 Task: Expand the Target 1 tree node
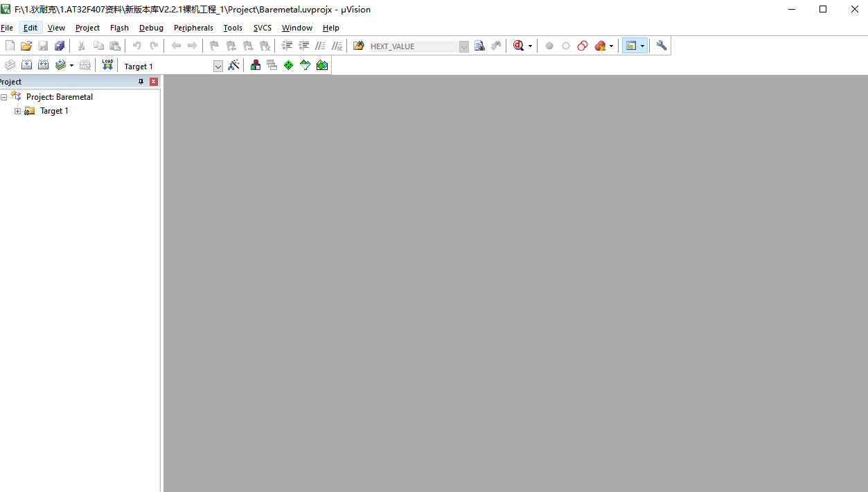click(18, 111)
